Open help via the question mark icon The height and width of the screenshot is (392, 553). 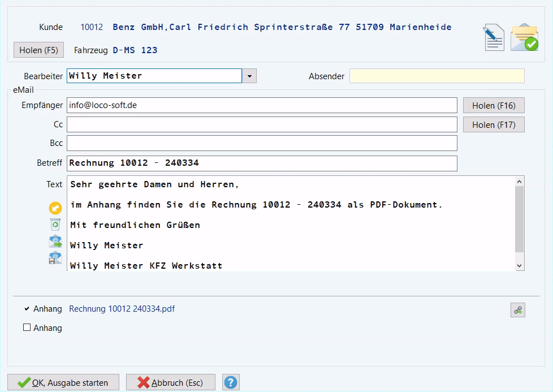(230, 382)
